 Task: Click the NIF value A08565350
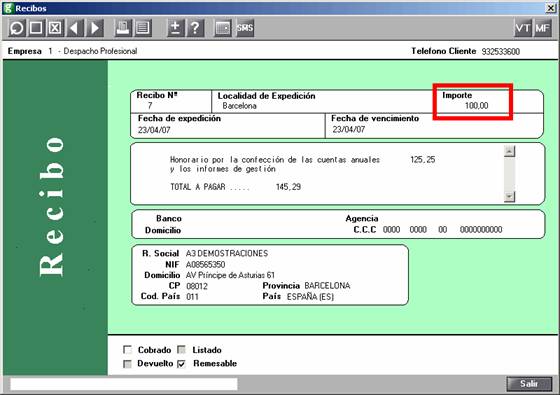(x=205, y=265)
